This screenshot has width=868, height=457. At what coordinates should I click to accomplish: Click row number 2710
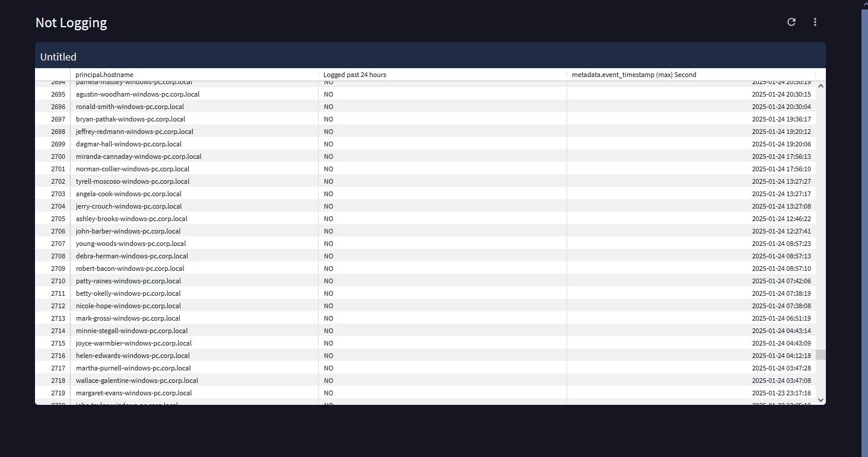58,281
